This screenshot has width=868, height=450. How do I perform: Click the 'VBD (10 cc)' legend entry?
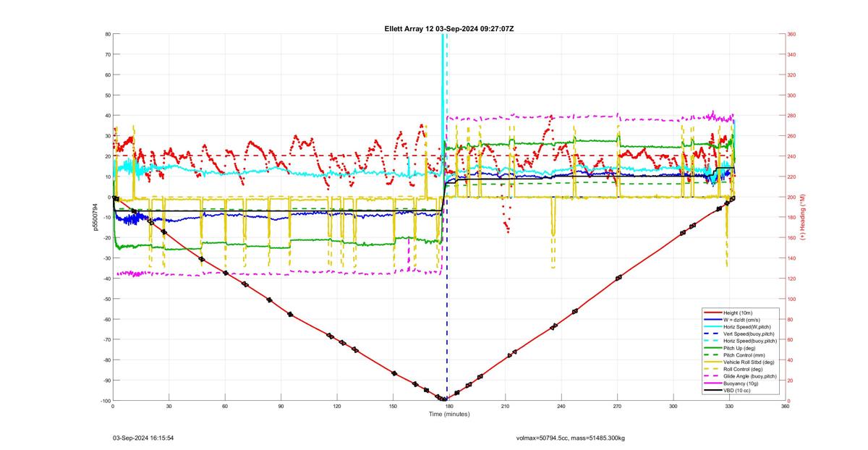tap(737, 391)
